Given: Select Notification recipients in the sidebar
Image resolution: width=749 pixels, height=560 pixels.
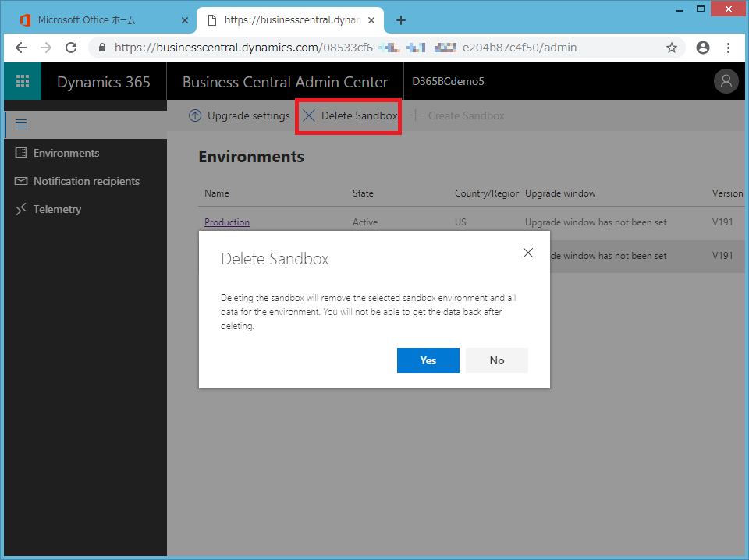Looking at the screenshot, I should coord(87,181).
